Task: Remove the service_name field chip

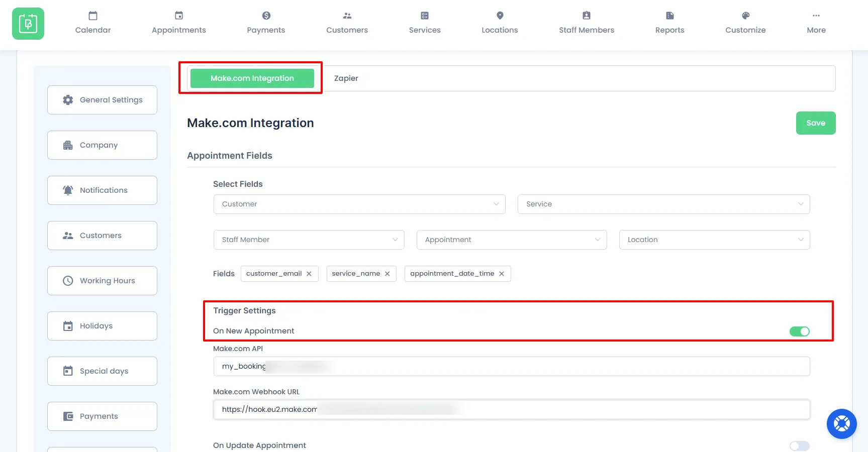Action: coord(387,274)
